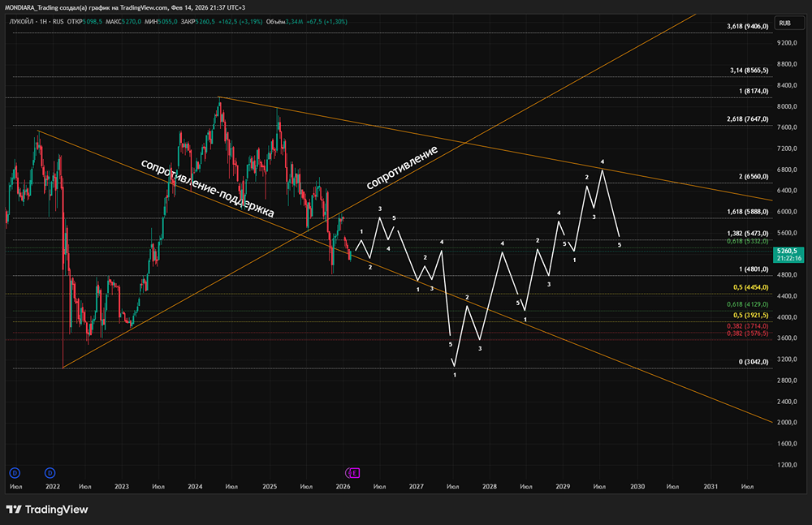
Task: Open the RUB currency selector
Action: 784,23
